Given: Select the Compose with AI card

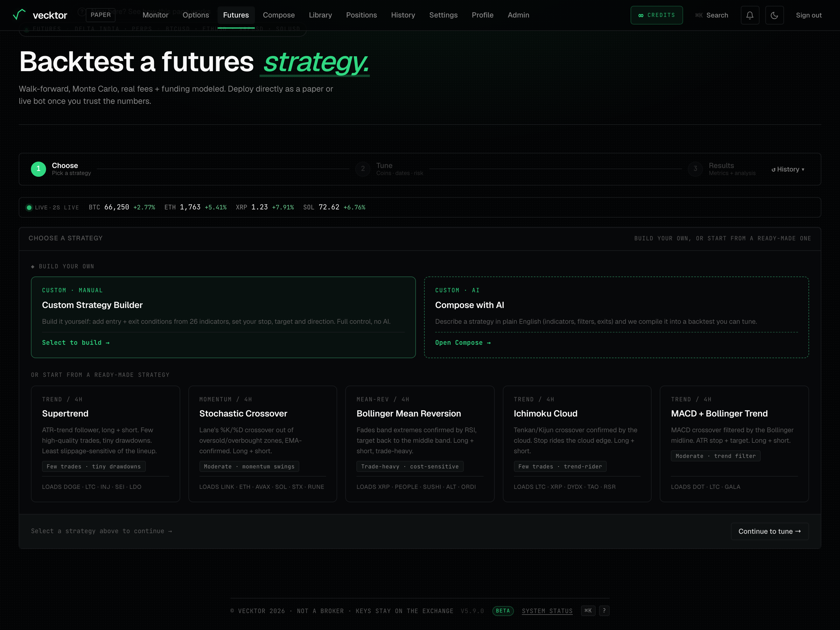Looking at the screenshot, I should [616, 317].
